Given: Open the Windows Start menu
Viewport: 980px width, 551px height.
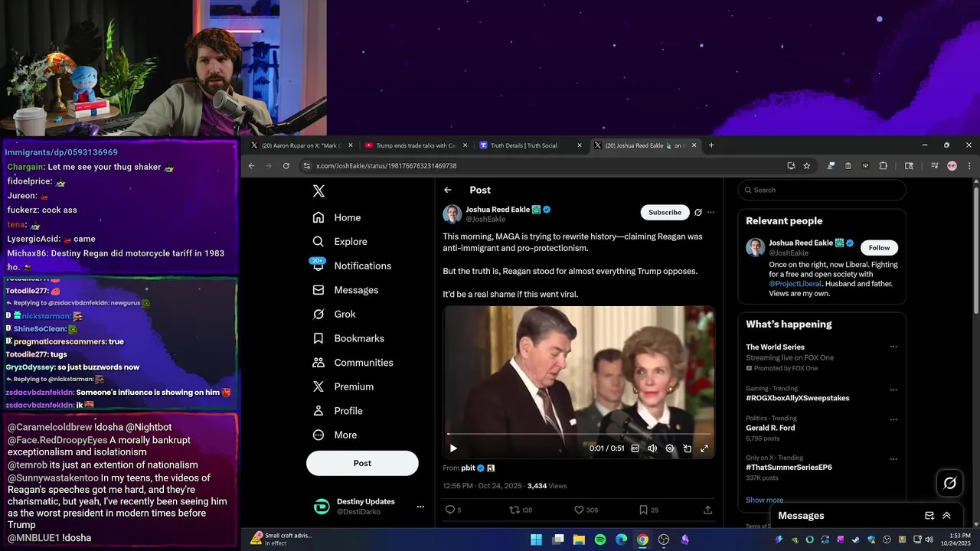Looking at the screenshot, I should tap(537, 540).
